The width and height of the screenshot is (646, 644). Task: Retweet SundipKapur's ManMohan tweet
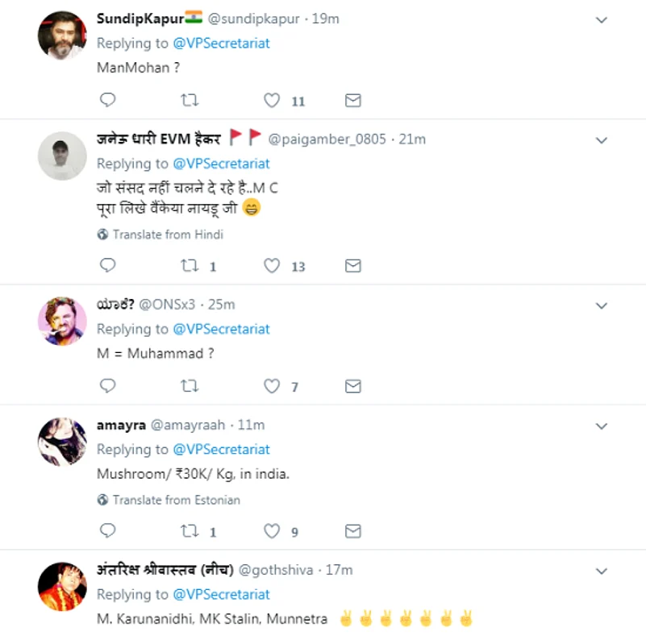pyautogui.click(x=190, y=100)
